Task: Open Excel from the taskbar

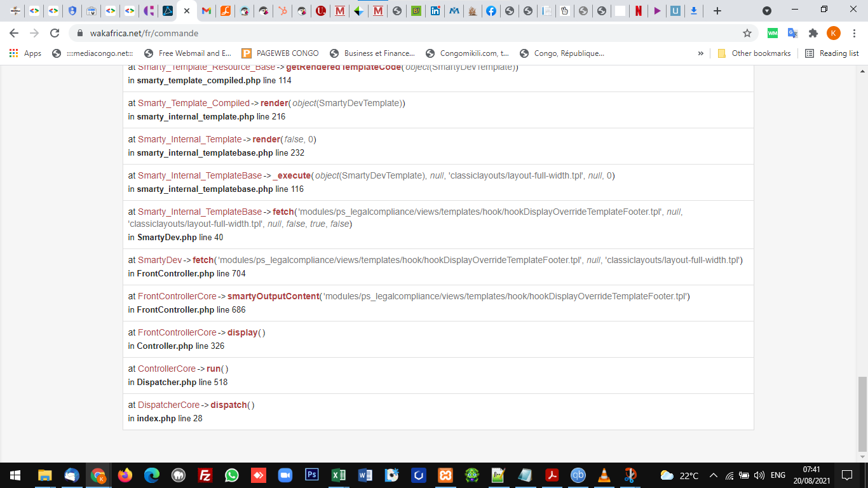Action: click(x=338, y=475)
